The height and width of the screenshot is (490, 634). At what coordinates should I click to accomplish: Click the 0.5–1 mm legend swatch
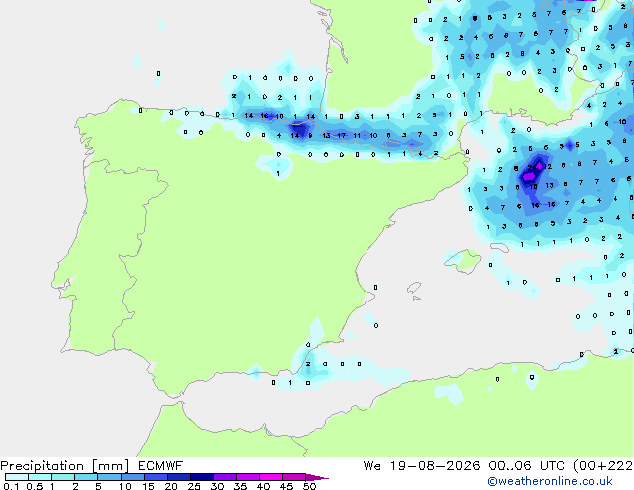(x=40, y=477)
